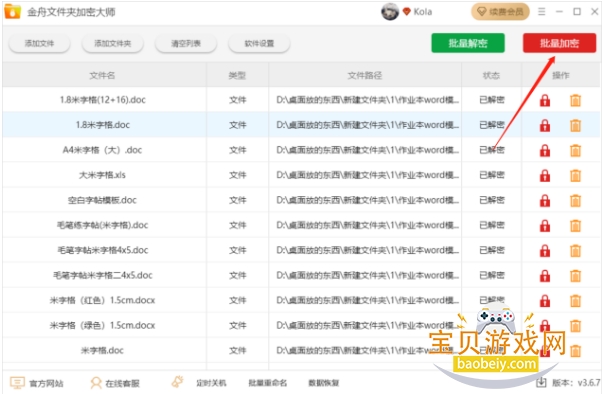Select file name 毛笔字帖米字格4x5.doc
602x394 pixels.
(x=103, y=250)
